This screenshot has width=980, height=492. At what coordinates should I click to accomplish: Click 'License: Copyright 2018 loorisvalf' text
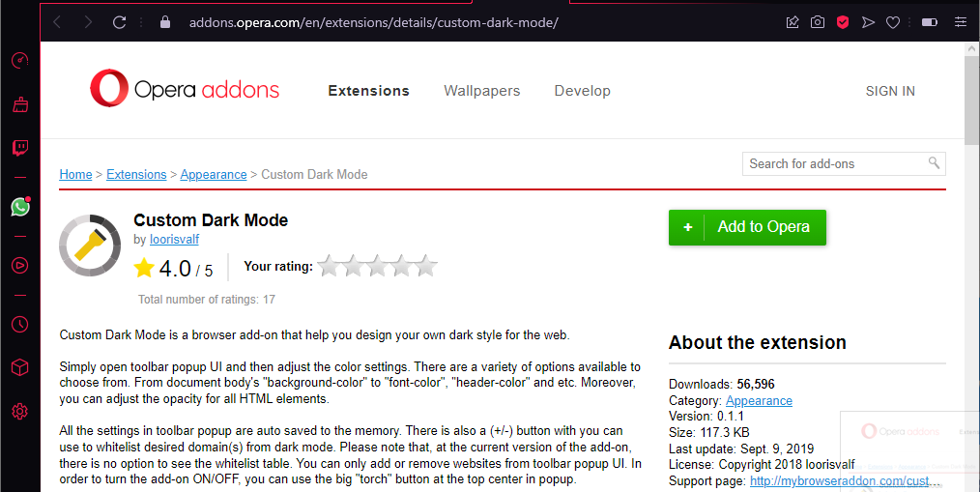click(762, 465)
